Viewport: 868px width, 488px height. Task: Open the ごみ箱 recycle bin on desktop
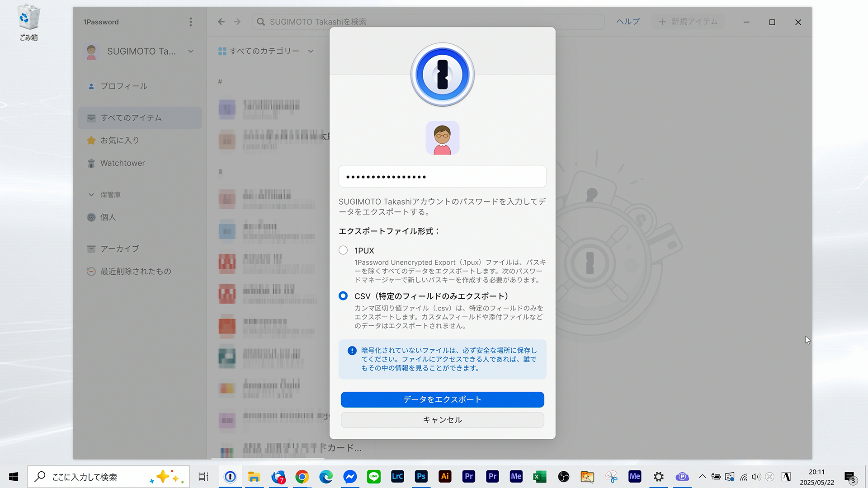click(28, 23)
